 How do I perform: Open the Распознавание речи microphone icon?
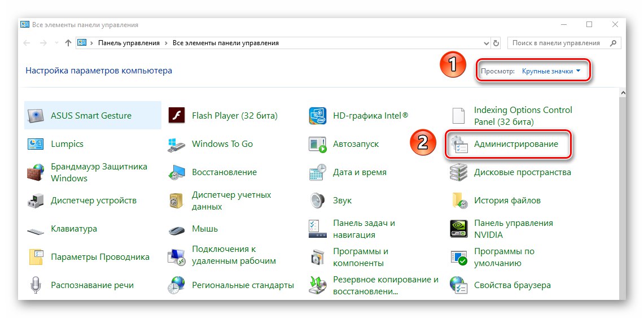pos(36,285)
